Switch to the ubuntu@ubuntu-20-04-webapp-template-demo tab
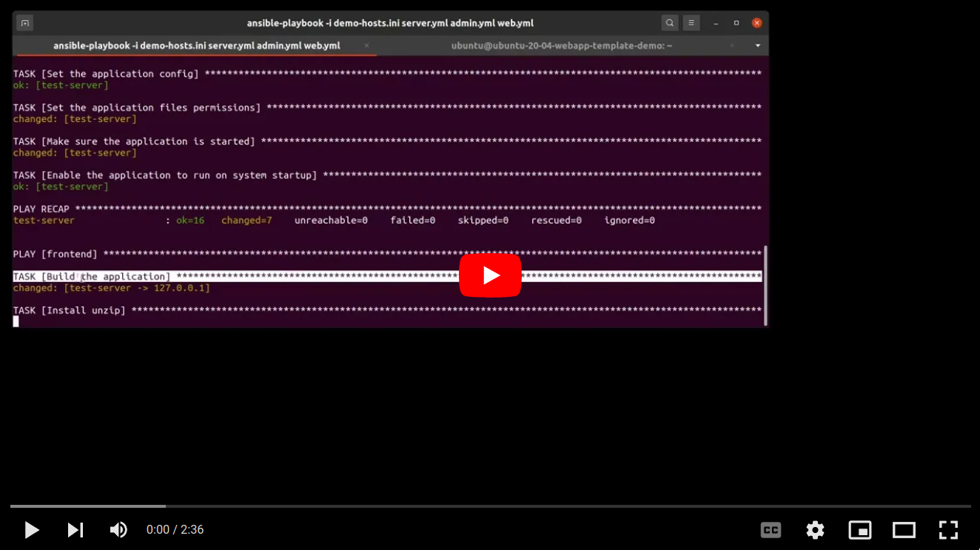Image resolution: width=980 pixels, height=550 pixels. click(562, 46)
